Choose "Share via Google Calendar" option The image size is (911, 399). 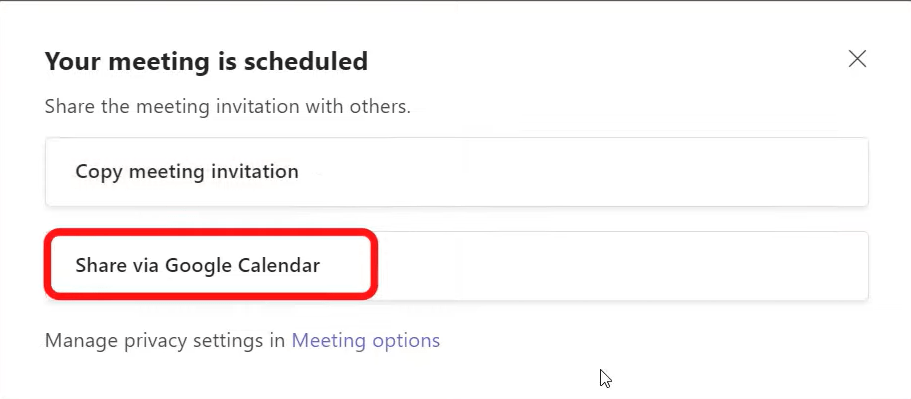[x=457, y=266]
